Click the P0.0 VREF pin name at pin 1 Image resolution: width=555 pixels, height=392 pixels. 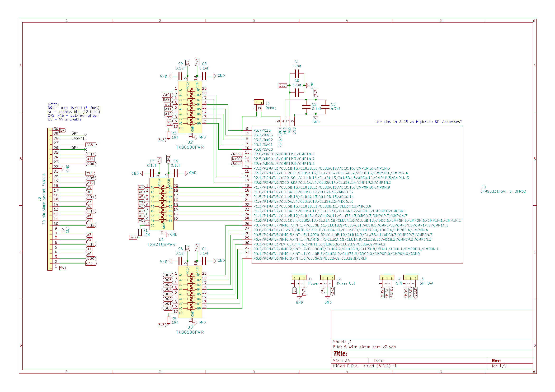click(310, 258)
